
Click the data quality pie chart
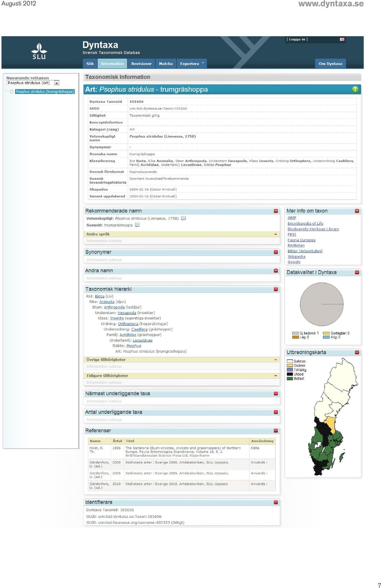(x=321, y=304)
